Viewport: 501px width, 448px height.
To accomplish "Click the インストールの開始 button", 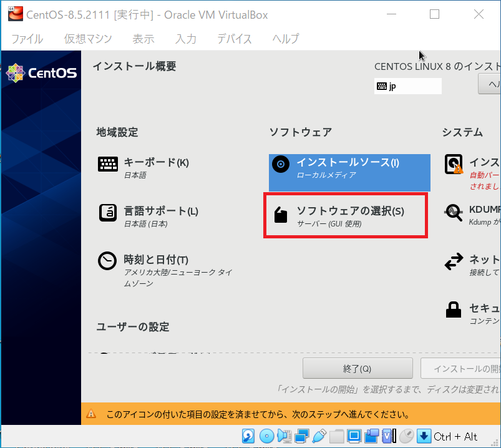I will pos(460,368).
